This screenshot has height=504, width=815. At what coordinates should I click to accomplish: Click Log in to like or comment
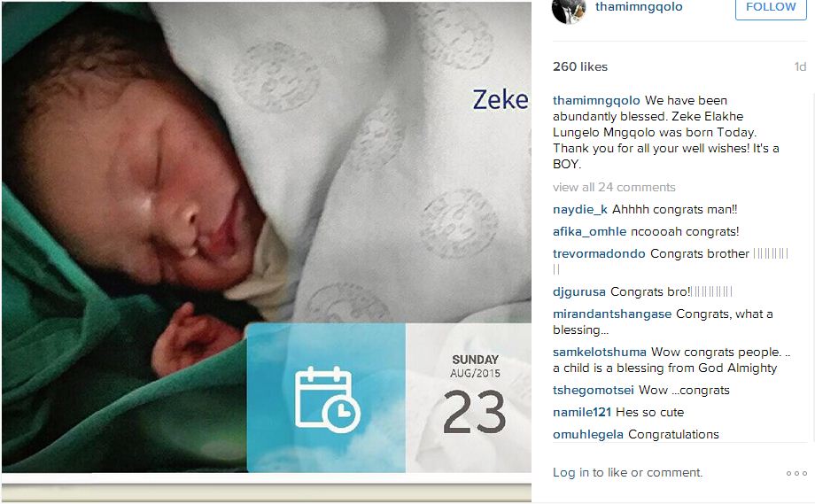[627, 473]
